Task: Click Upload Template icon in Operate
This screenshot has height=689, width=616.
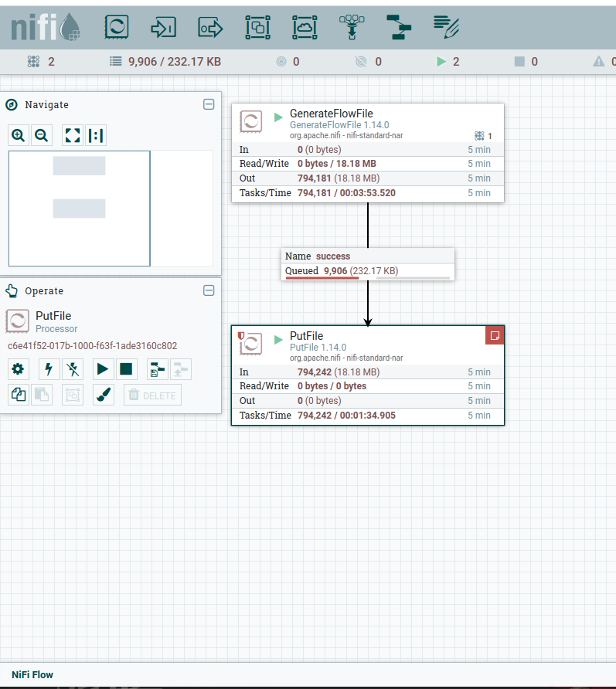Action: coord(181,369)
